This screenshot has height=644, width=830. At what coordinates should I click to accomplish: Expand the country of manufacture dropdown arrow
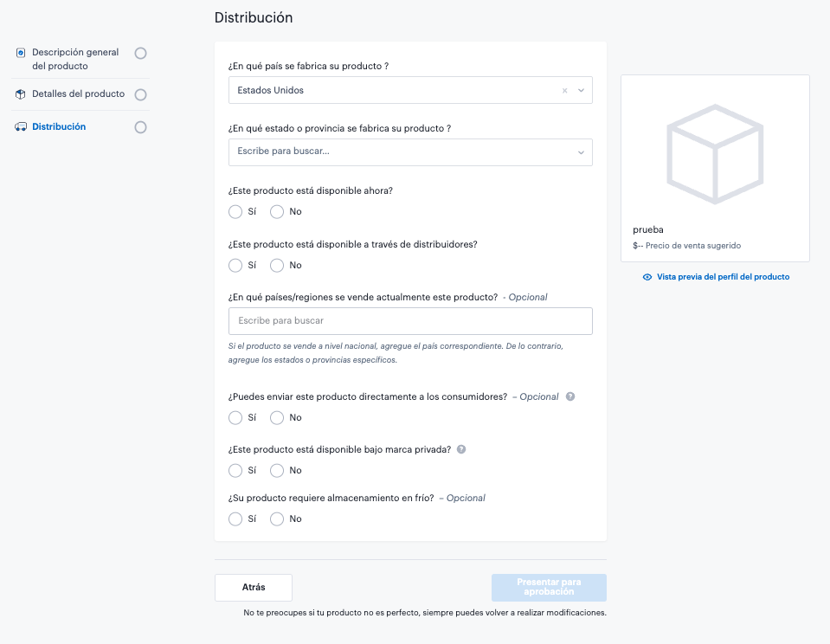click(x=582, y=90)
